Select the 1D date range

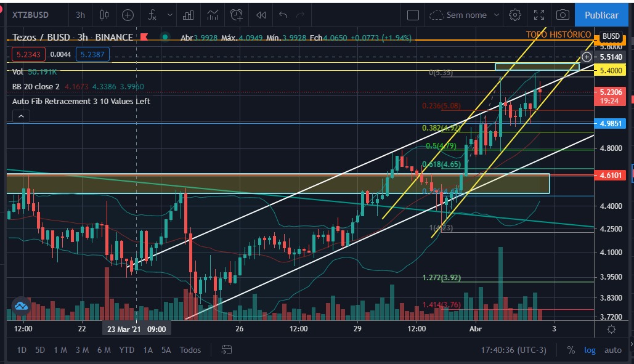(22, 350)
